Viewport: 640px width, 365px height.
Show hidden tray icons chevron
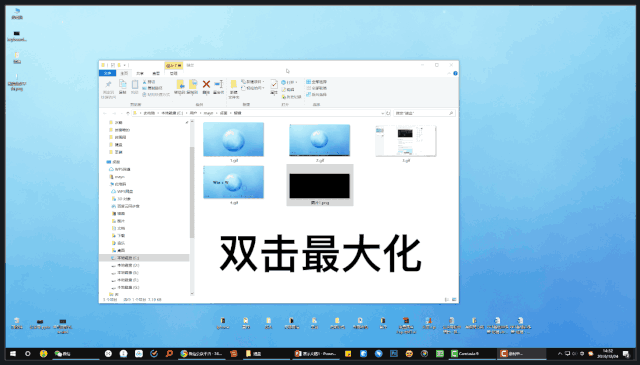pos(560,354)
